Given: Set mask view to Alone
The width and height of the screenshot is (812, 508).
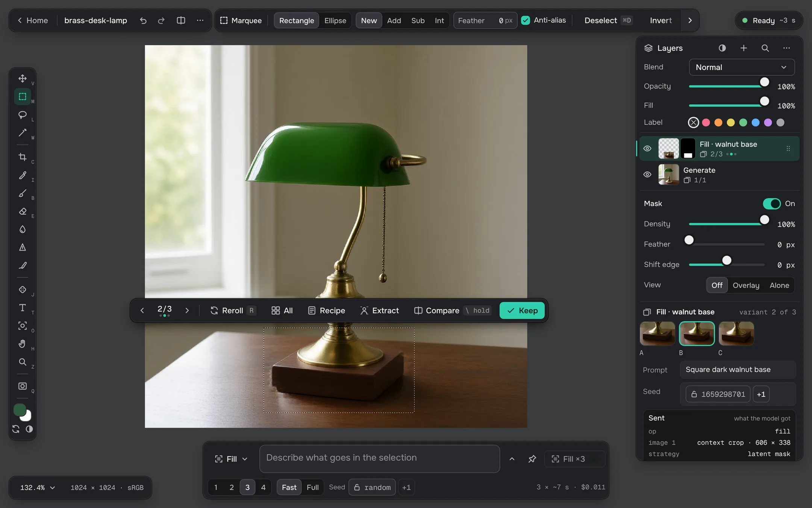Looking at the screenshot, I should point(779,285).
